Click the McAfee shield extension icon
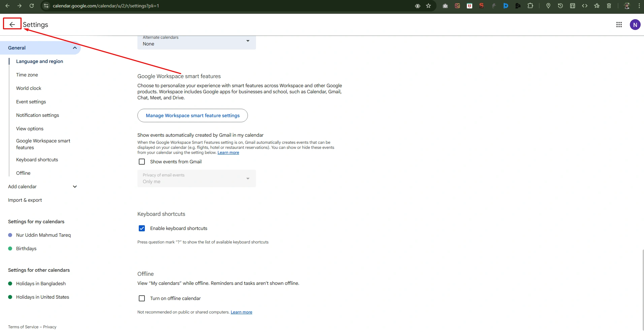Viewport: 644px width, 332px height. tap(470, 6)
